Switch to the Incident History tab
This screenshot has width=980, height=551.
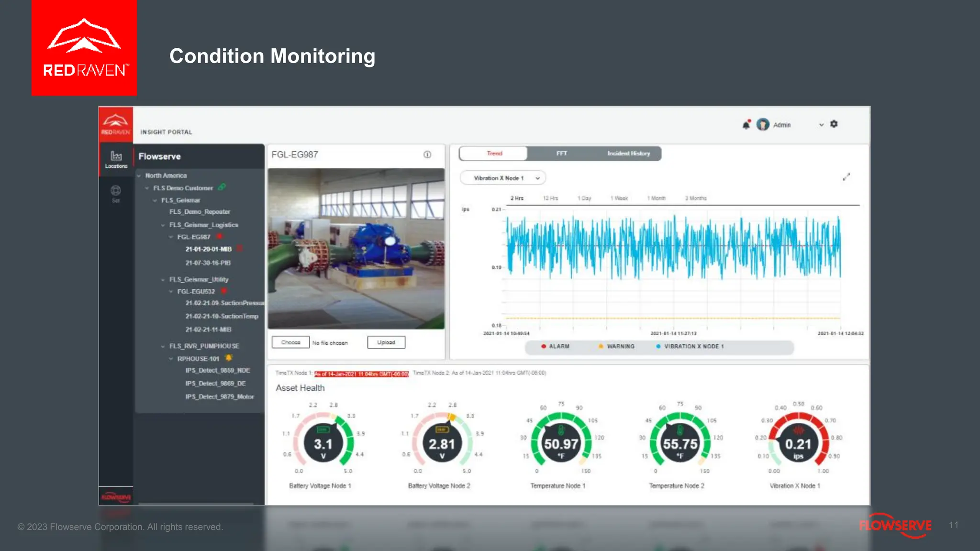tap(628, 154)
